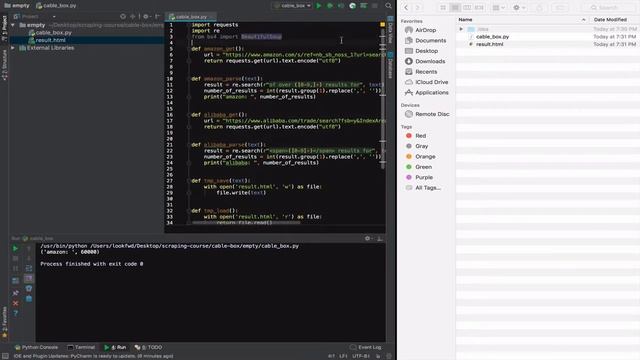Viewport: 640px width, 360px height.
Task: Close the Run tab with red X
Action: tap(16, 303)
